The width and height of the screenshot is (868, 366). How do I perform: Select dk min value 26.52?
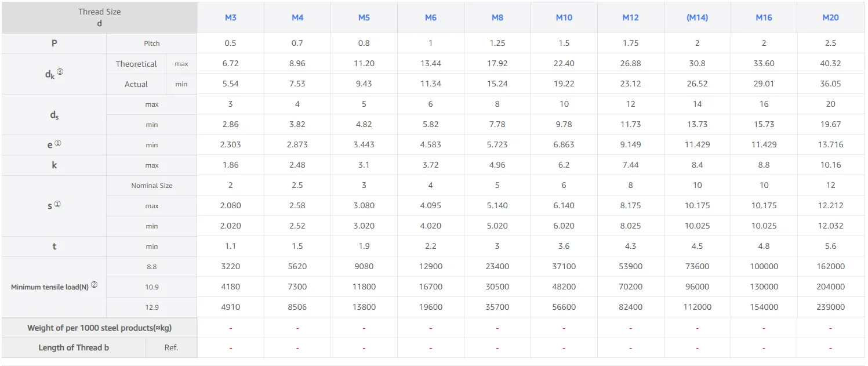pyautogui.click(x=698, y=84)
